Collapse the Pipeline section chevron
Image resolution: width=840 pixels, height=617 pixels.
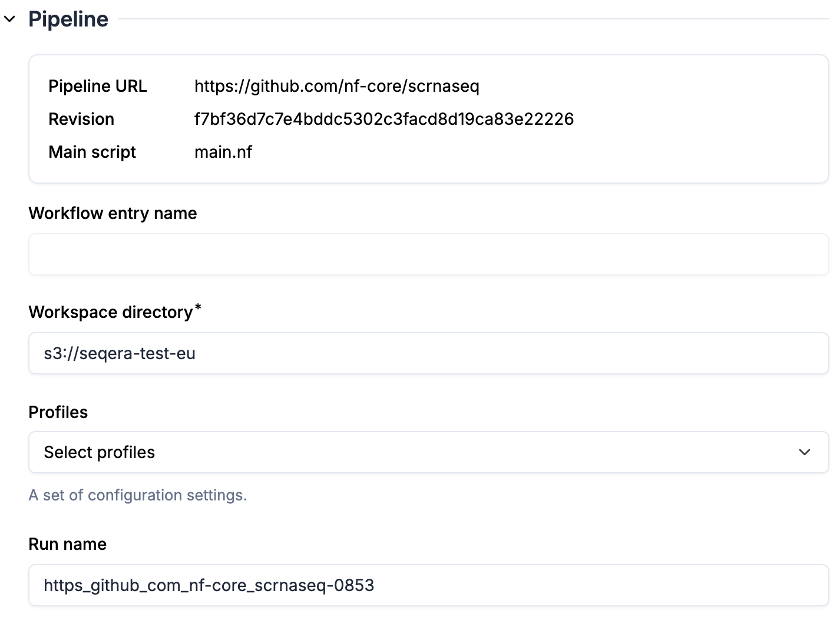(9, 19)
